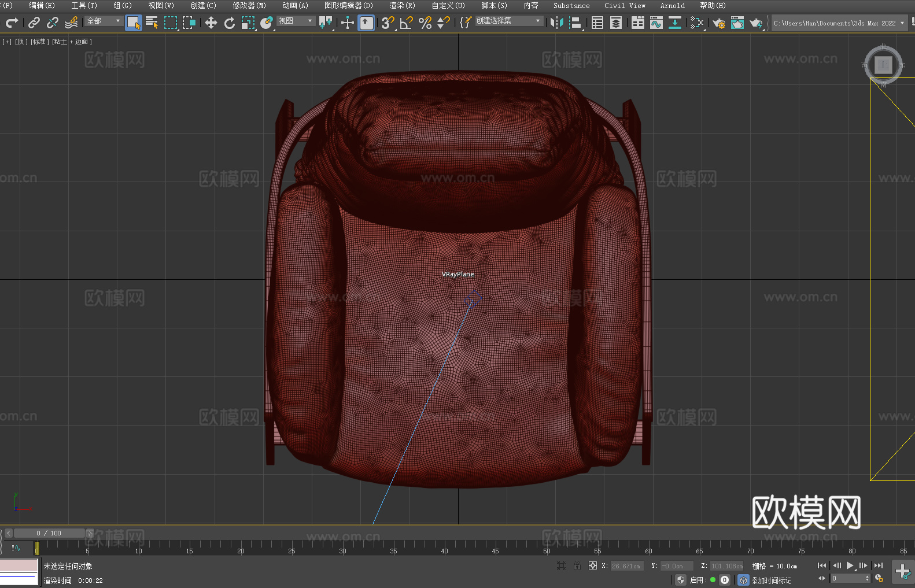Viewport: 915px width, 588px height.
Task: Open the Civil View menu
Action: tap(625, 5)
